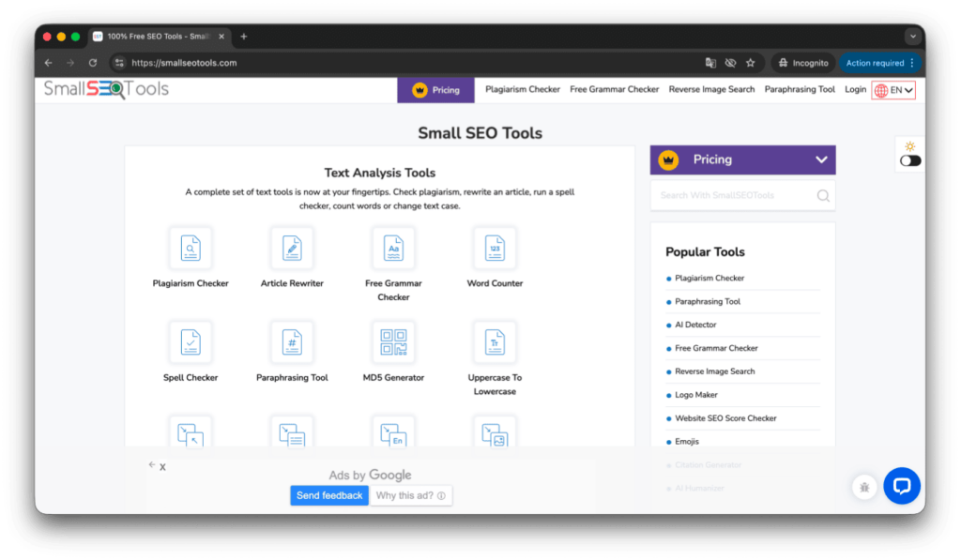
Task: Open the Paraphrasing Tool icon
Action: [292, 341]
